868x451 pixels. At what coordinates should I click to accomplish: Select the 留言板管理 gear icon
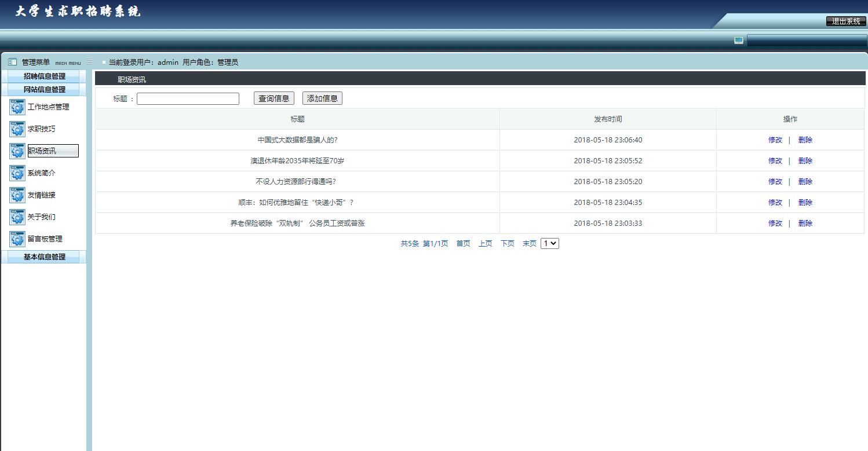tap(17, 239)
